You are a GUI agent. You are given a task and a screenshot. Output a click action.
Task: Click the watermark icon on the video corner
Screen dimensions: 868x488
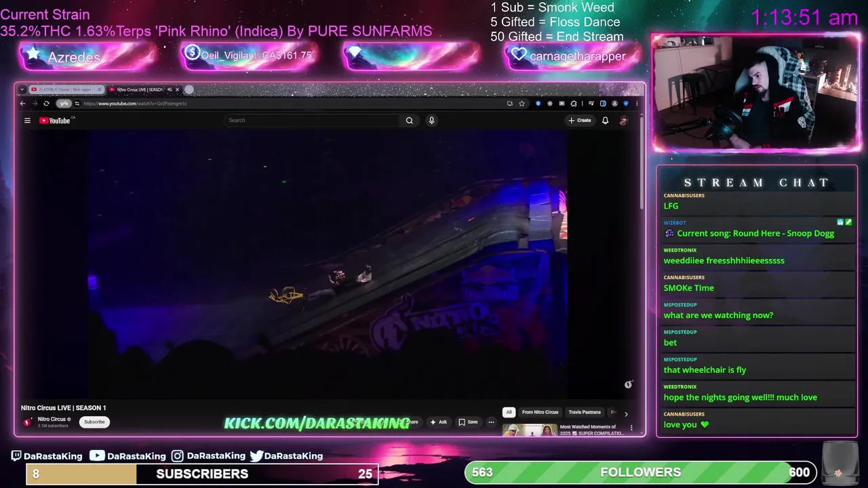(x=629, y=384)
